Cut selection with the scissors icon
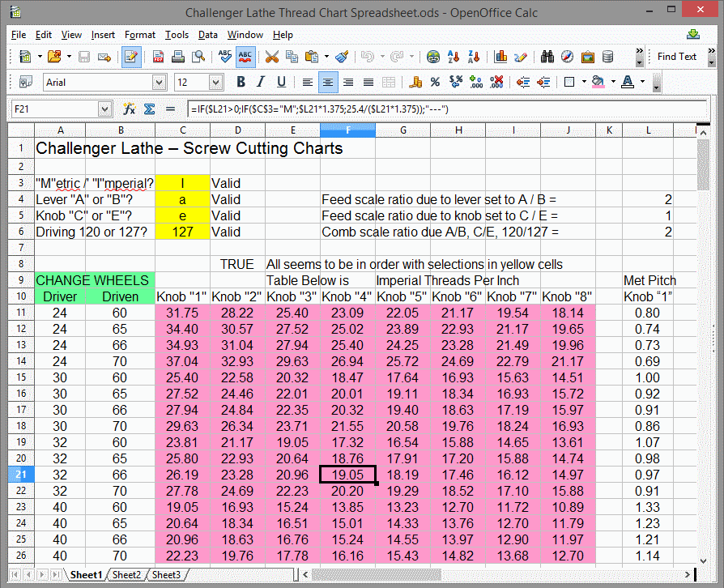This screenshot has height=588, width=724. point(272,57)
